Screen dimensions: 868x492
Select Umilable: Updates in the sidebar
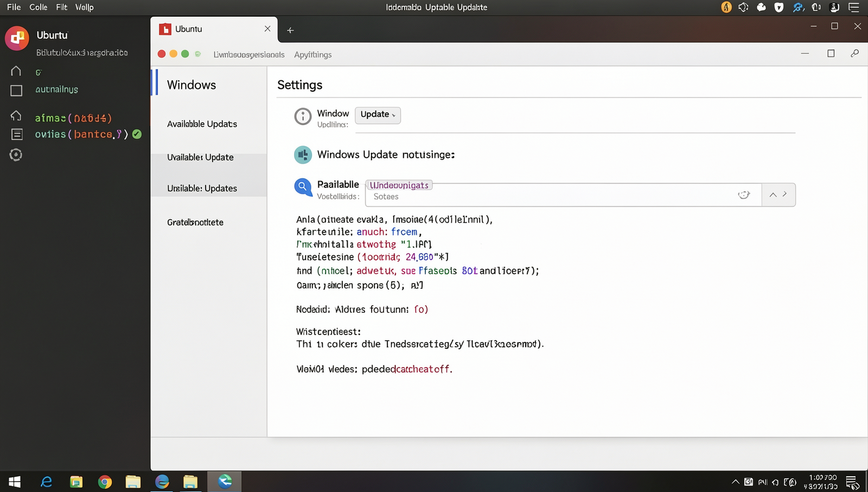202,188
